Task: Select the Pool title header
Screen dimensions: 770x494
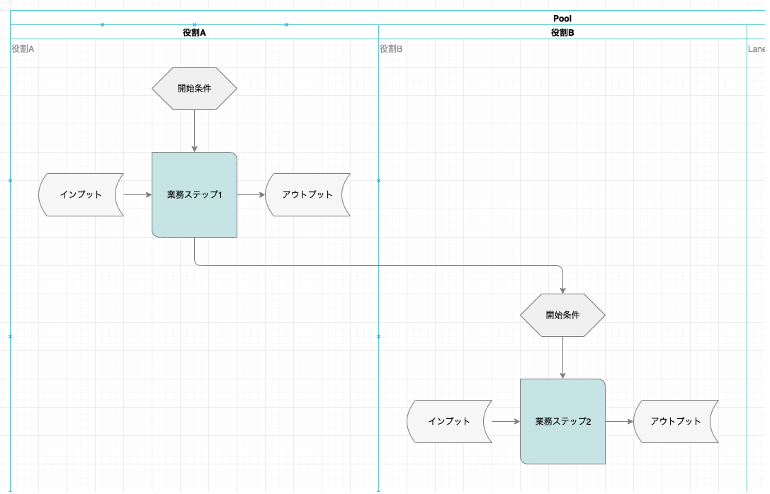Action: click(x=562, y=18)
